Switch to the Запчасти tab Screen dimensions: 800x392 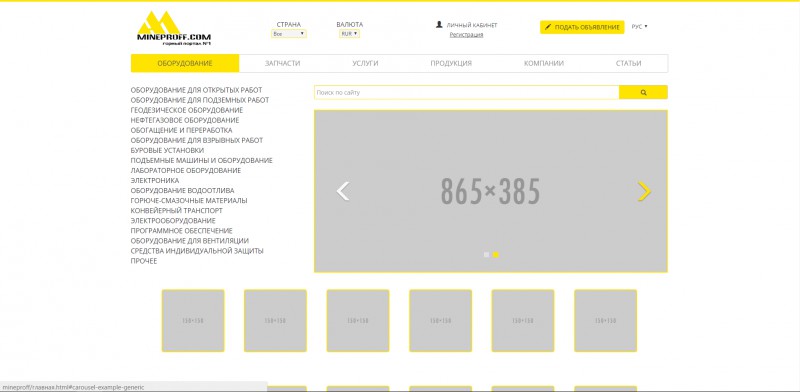point(282,63)
